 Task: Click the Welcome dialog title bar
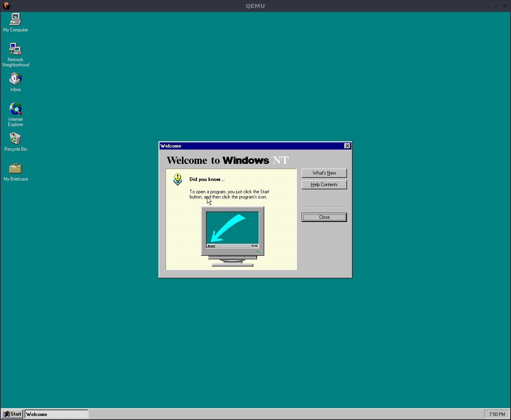[252, 146]
